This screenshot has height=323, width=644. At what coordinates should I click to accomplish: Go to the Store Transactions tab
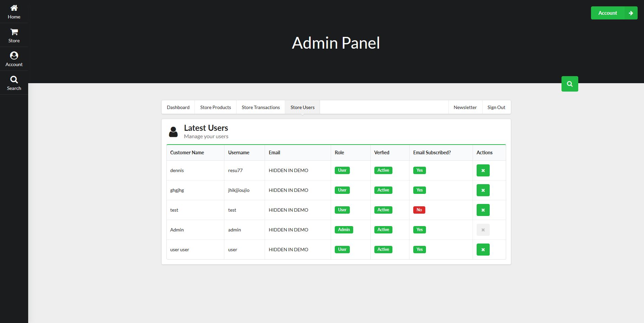pos(261,107)
